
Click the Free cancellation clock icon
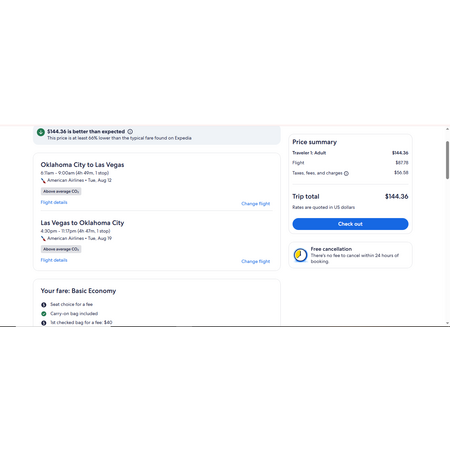coord(300,255)
